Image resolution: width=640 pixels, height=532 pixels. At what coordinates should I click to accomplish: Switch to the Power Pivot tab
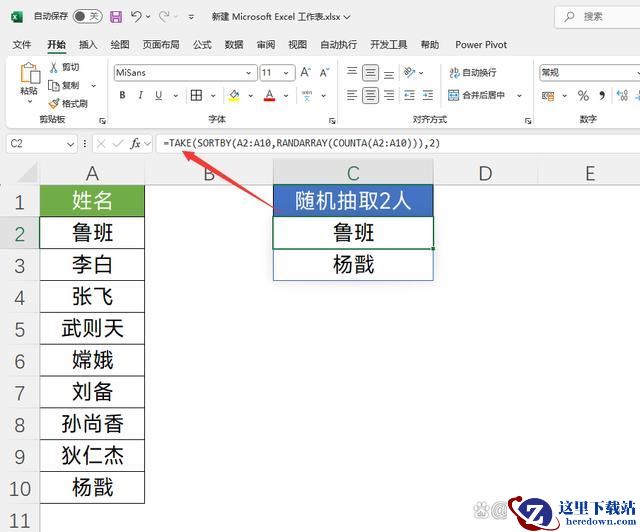coord(481,45)
